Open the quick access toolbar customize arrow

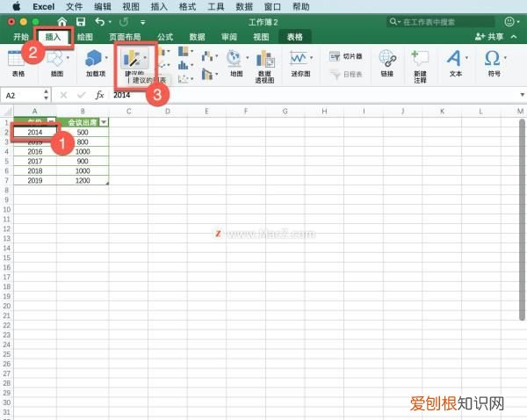point(143,23)
